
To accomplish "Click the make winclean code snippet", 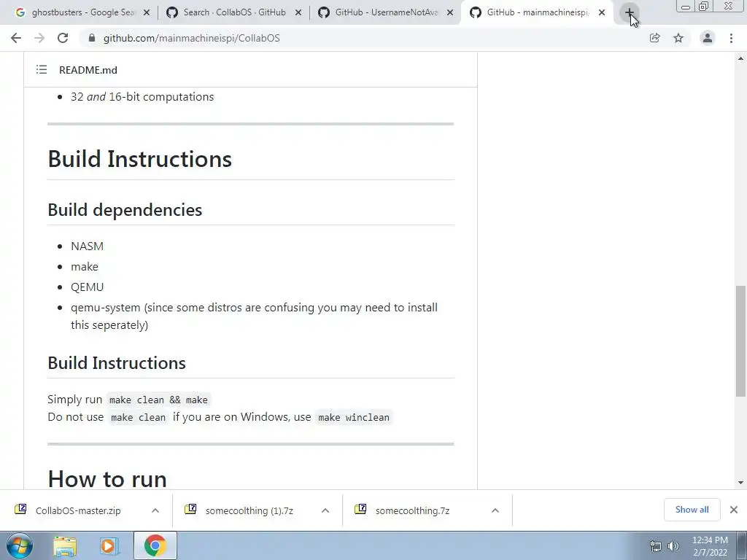I will coord(354,417).
